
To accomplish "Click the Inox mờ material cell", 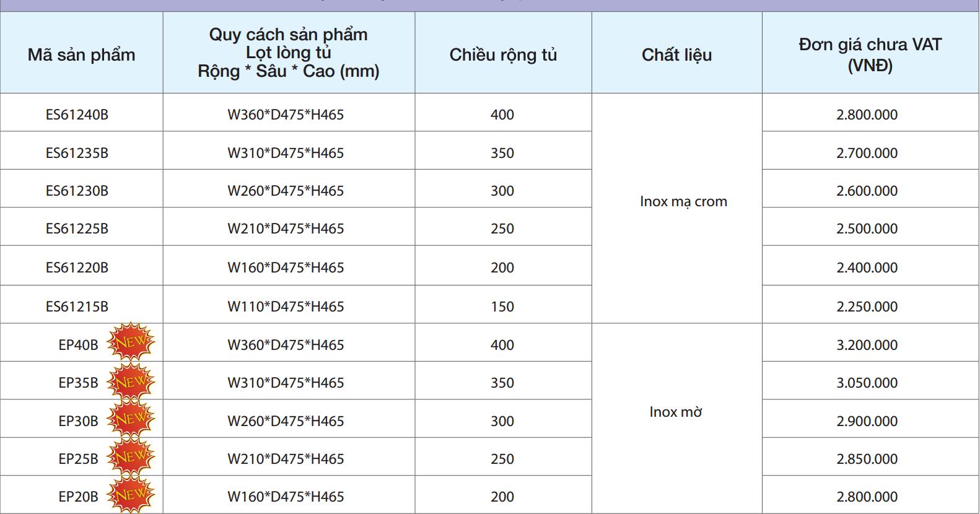I will pos(677,419).
